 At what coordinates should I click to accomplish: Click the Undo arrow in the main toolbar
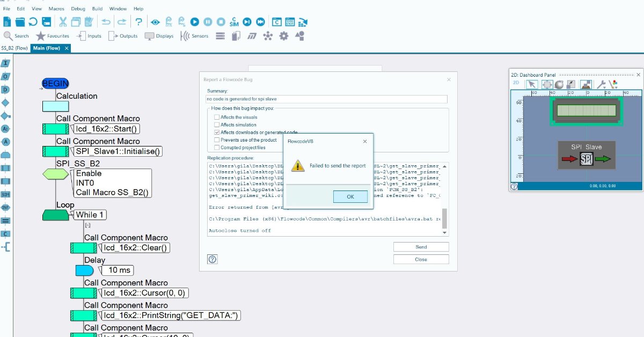pos(106,22)
